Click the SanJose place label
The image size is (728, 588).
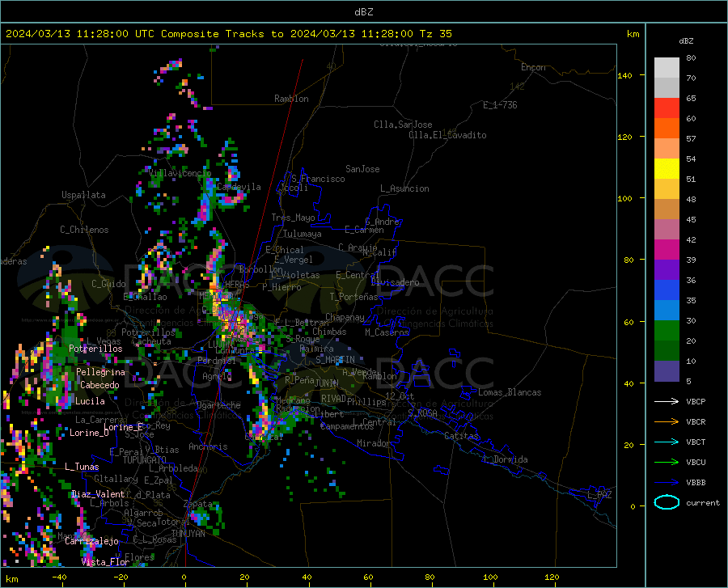point(362,169)
